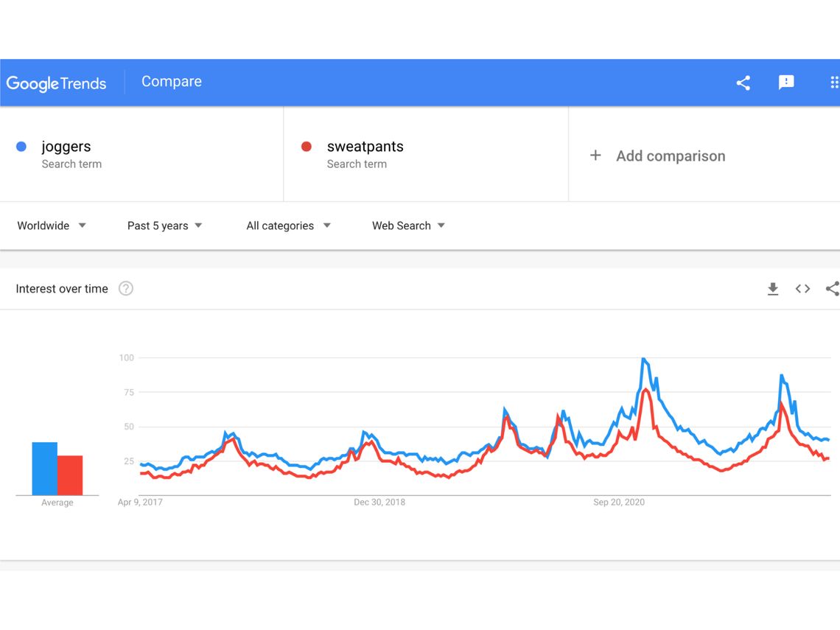Edit the joggers search term

pos(66,146)
